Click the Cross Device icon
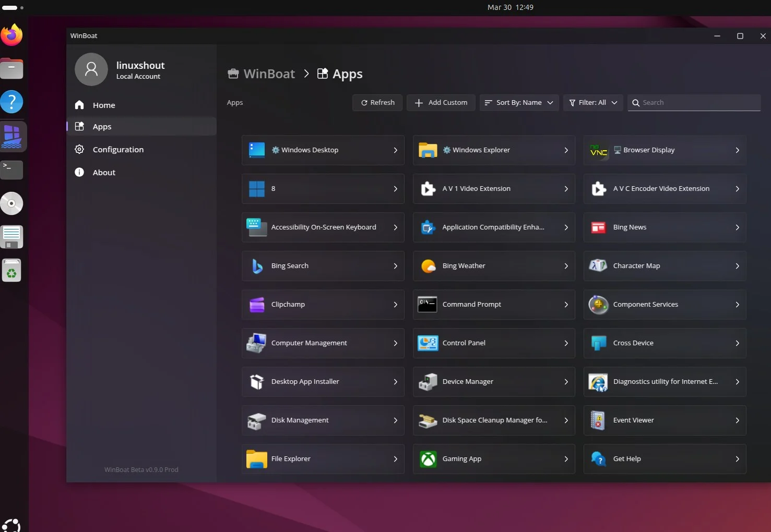The width and height of the screenshot is (771, 532). tap(599, 343)
